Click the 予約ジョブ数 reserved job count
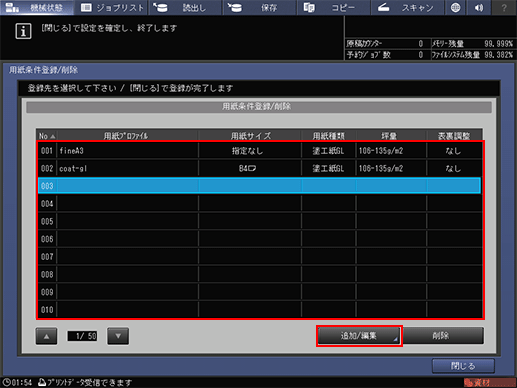This screenshot has width=517, height=388. 421,55
